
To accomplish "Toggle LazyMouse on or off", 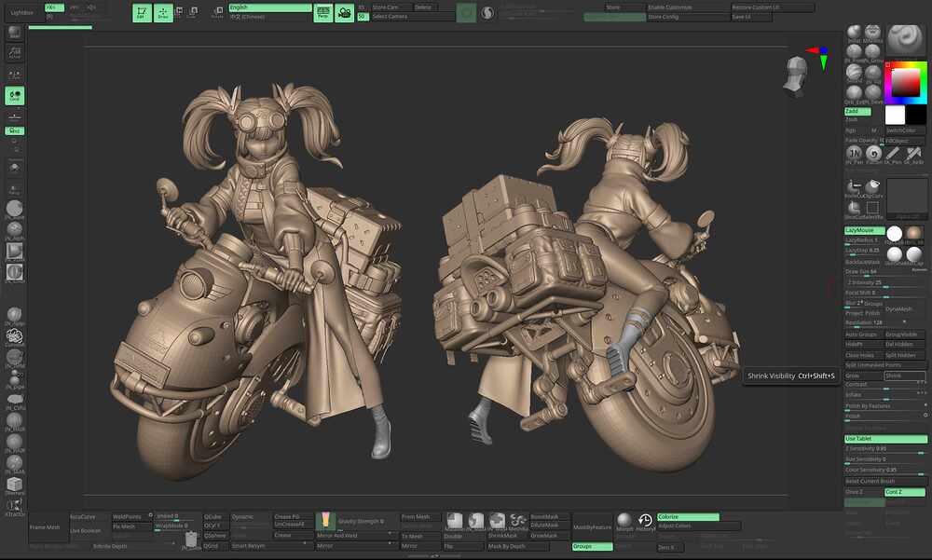I will pyautogui.click(x=865, y=230).
